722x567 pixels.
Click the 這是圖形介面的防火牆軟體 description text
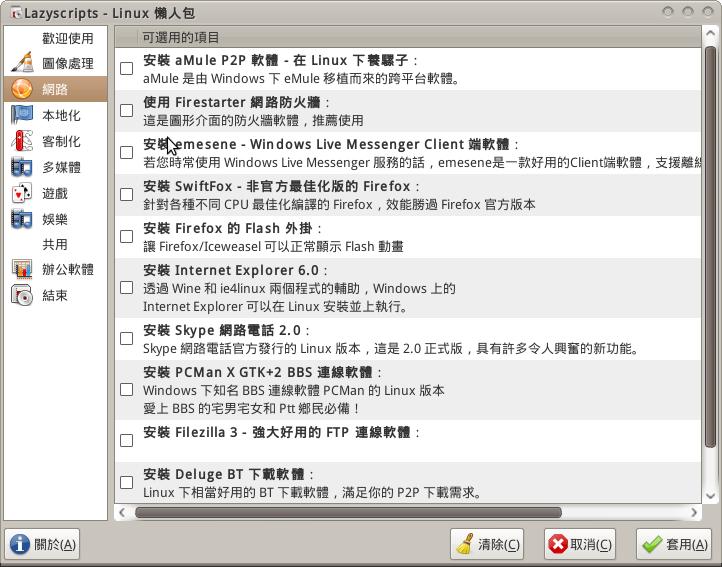tap(253, 121)
